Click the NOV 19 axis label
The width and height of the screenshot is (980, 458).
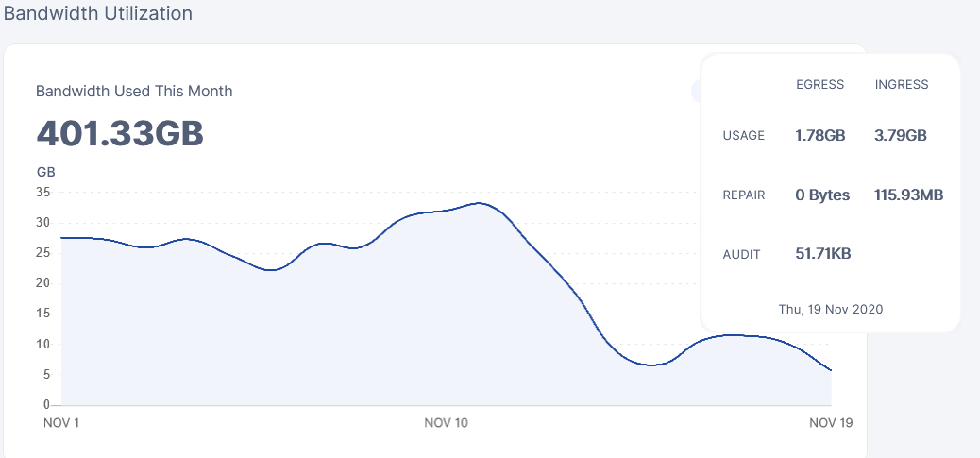831,423
